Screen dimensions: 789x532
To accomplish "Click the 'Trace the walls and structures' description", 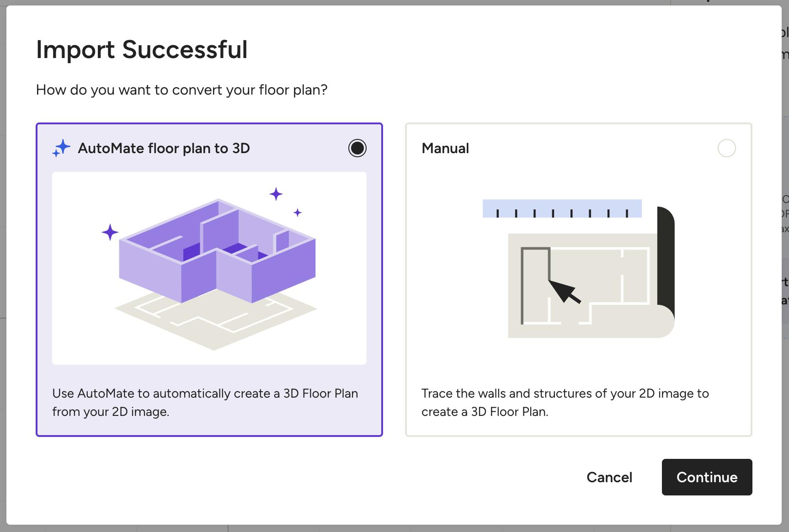I will pyautogui.click(x=565, y=402).
